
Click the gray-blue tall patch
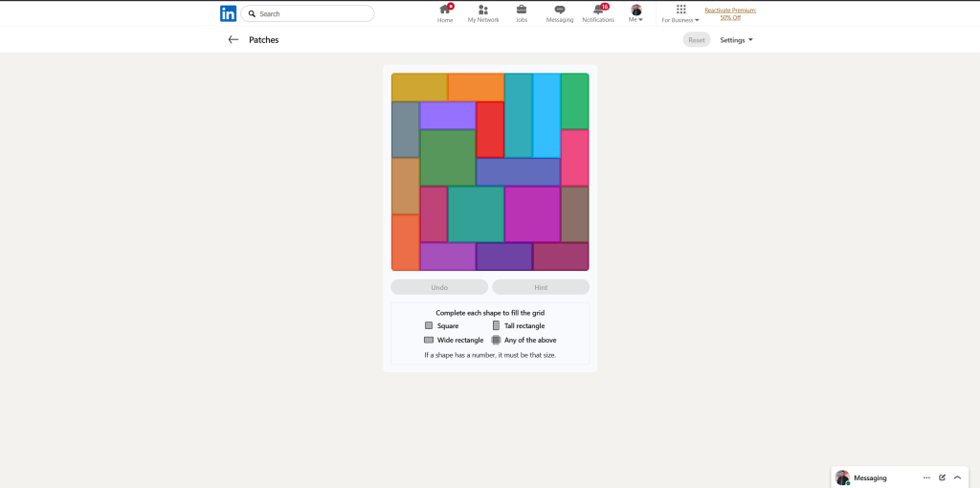(x=406, y=129)
